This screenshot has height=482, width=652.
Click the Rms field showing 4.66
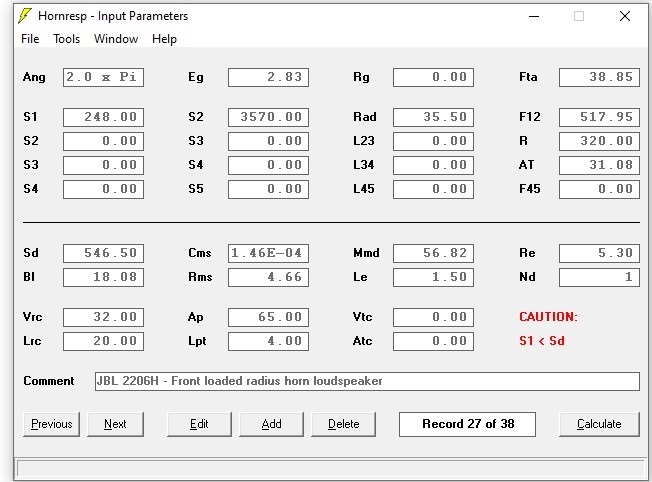click(268, 278)
